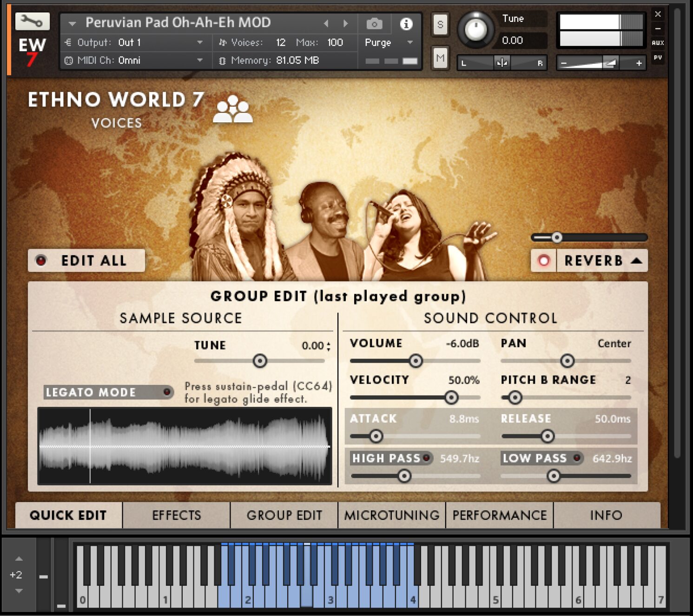Click the PITCH B RANGE slider
The width and height of the screenshot is (693, 616).
point(566,397)
